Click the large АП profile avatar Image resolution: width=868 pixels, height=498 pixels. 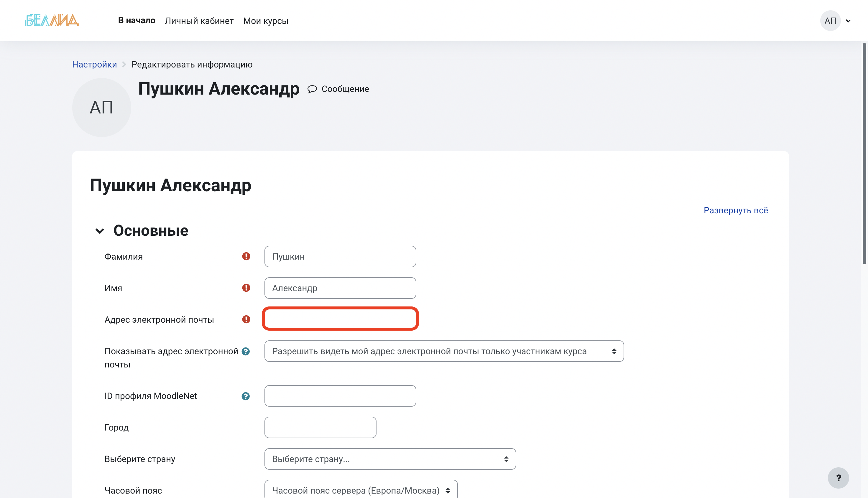click(x=101, y=108)
